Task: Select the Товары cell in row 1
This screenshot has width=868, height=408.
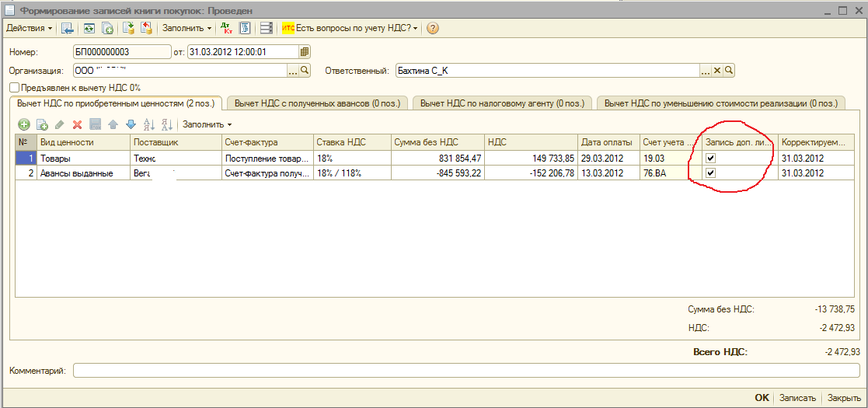Action: [x=83, y=159]
